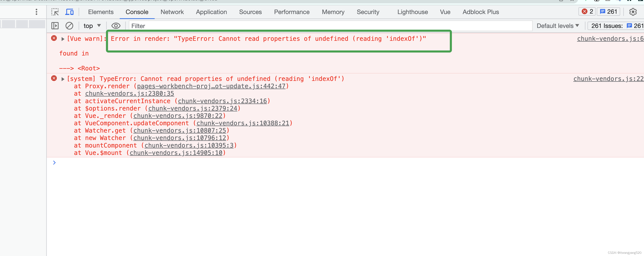Open chunk-vendors.js:10388:21 updateComponent link

[243, 123]
